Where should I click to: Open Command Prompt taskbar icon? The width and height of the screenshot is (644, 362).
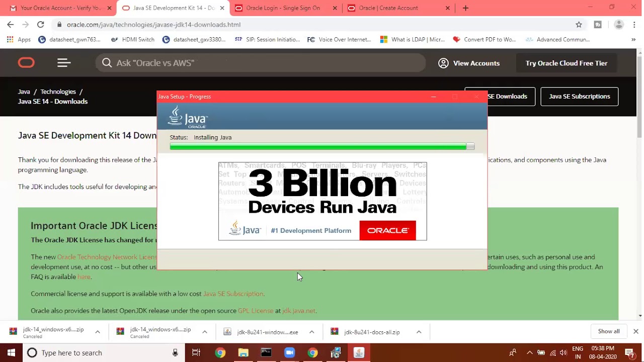click(x=266, y=352)
